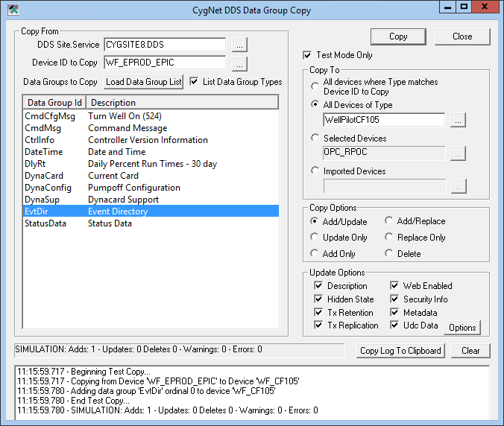Select Replace Only copy option
This screenshot has height=426, width=504.
tap(389, 237)
